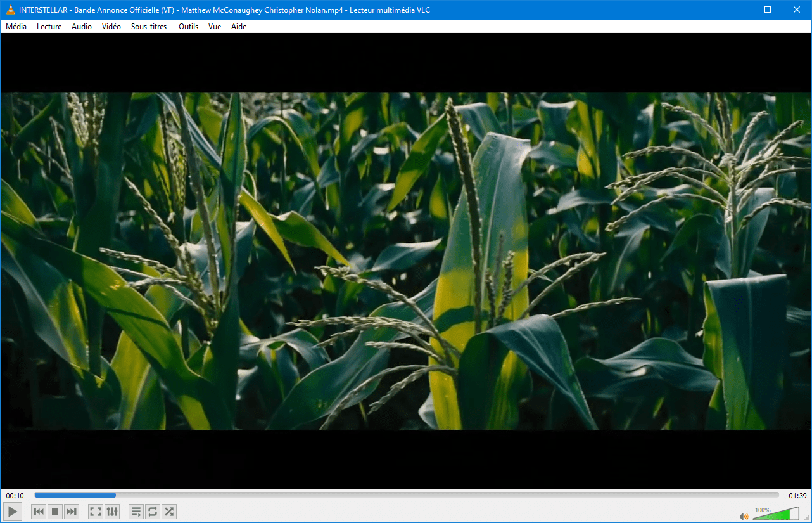Maximize the VLC window

point(768,10)
